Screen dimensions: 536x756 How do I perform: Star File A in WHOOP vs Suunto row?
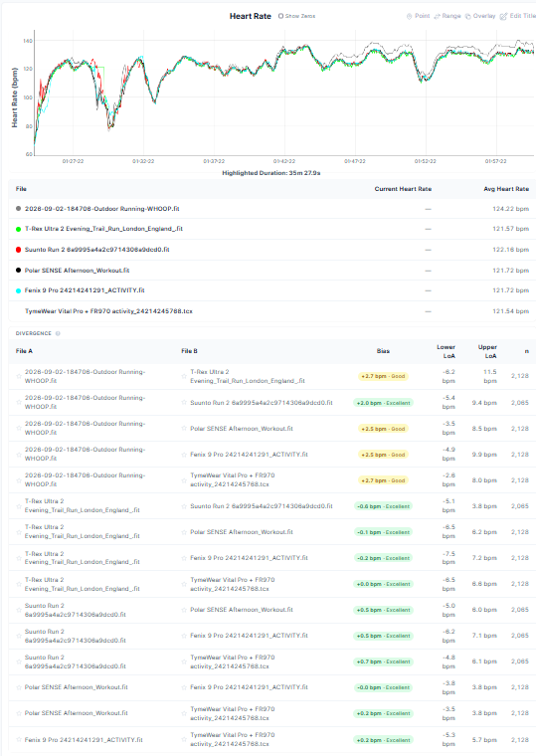tap(19, 402)
